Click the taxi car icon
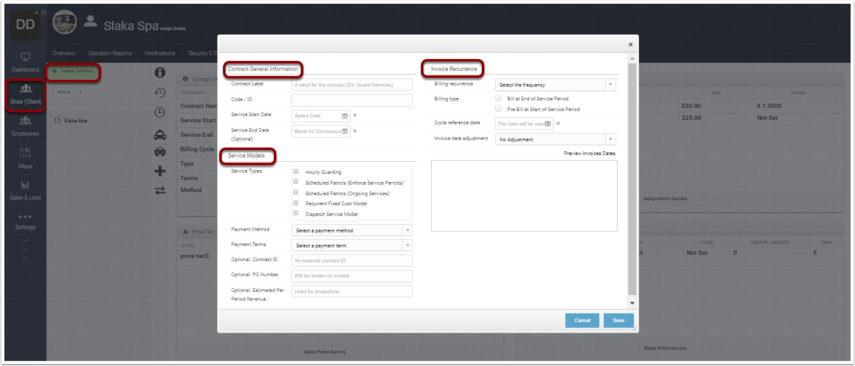This screenshot has width=855, height=366. click(160, 134)
